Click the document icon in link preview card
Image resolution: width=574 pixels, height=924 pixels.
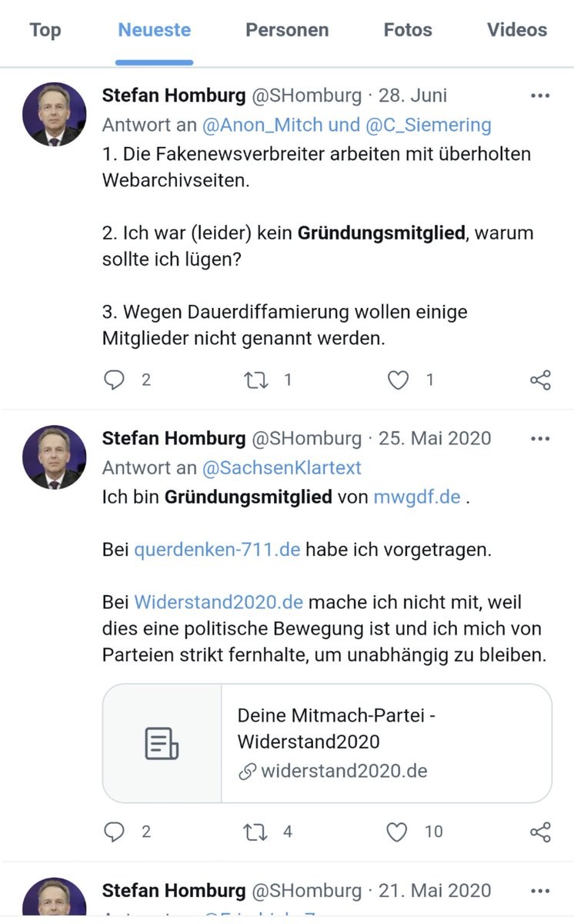[162, 743]
